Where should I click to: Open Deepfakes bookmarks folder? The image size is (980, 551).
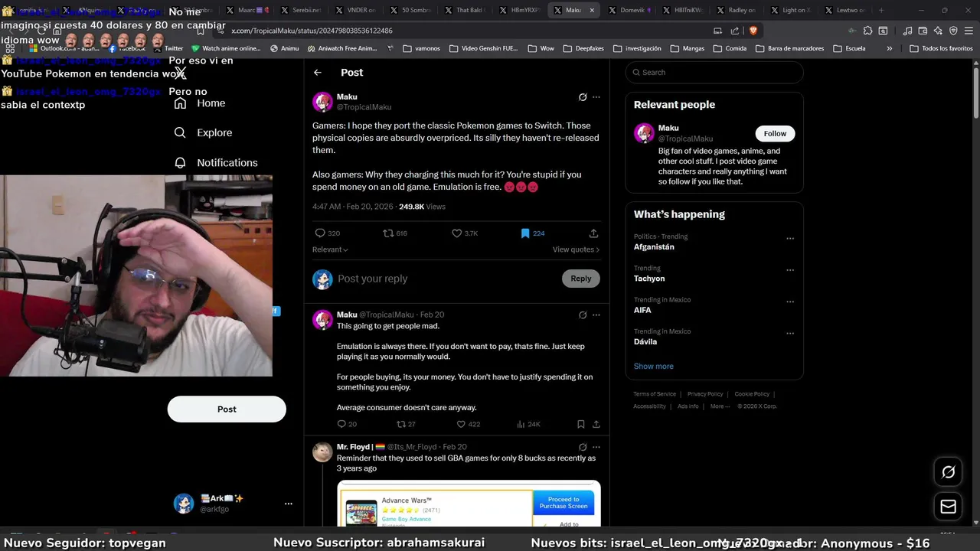(583, 48)
